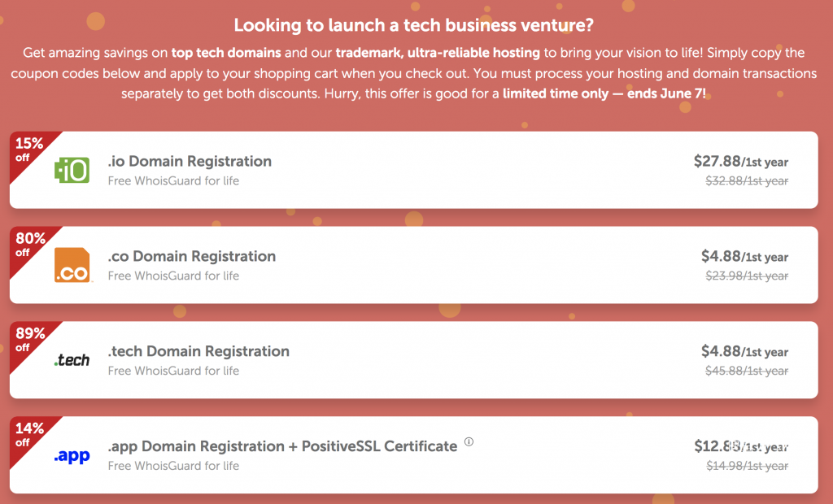Click the 80% off red corner badge

(28, 245)
